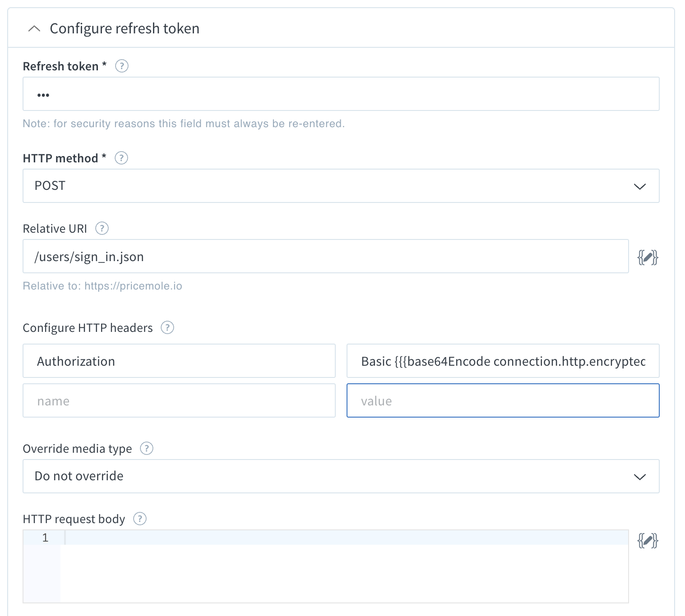Show help for Override media type

(x=147, y=449)
